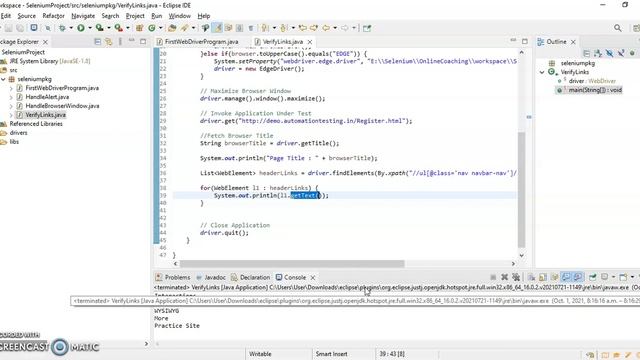This screenshot has height=360, width=640.
Task: Collapse the seleniumpkg package node
Action: coord(3,79)
